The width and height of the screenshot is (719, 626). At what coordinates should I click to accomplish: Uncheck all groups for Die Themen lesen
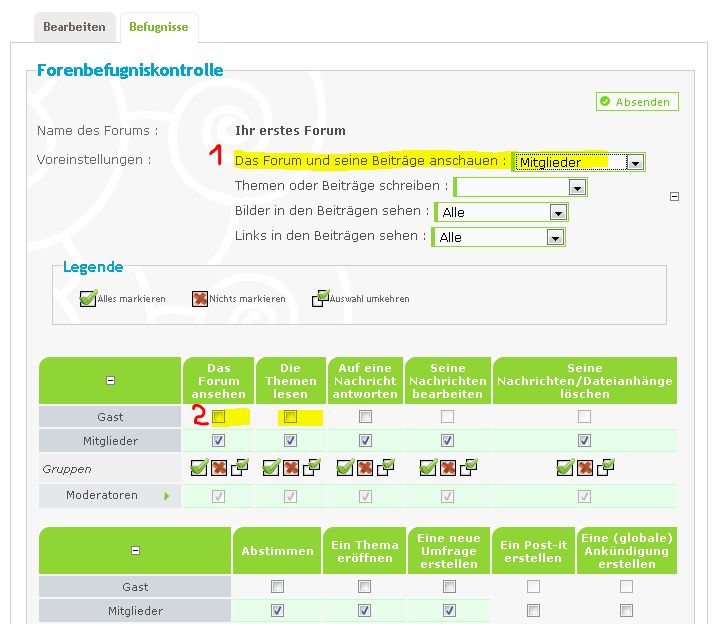coord(291,468)
